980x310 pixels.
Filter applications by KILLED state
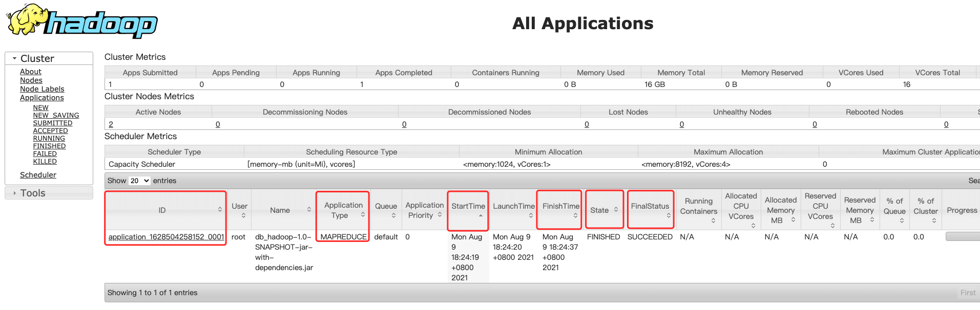coord(45,161)
